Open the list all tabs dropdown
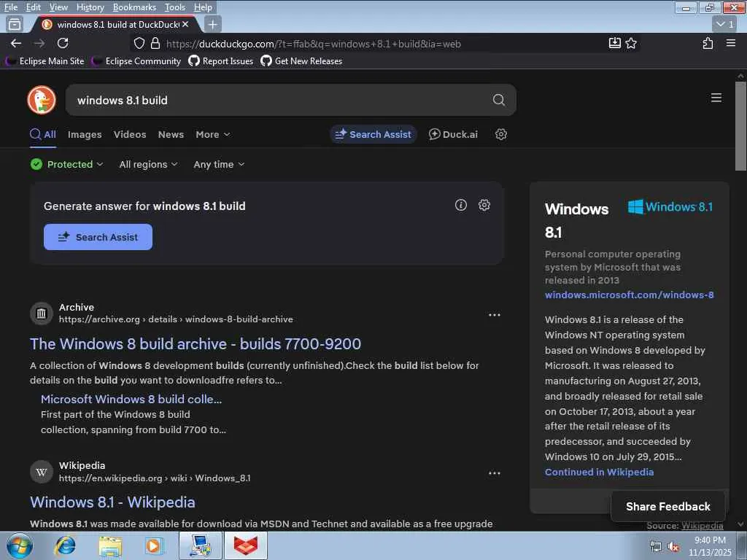This screenshot has width=747, height=560. pyautogui.click(x=725, y=24)
